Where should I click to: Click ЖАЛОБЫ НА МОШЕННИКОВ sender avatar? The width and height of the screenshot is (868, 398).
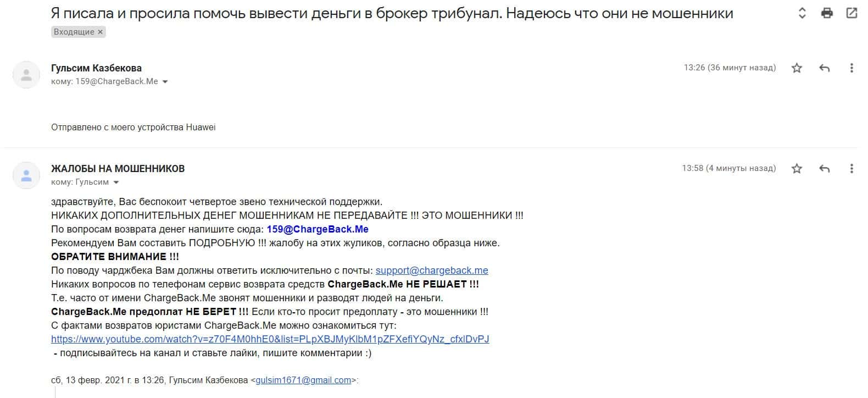click(x=26, y=176)
